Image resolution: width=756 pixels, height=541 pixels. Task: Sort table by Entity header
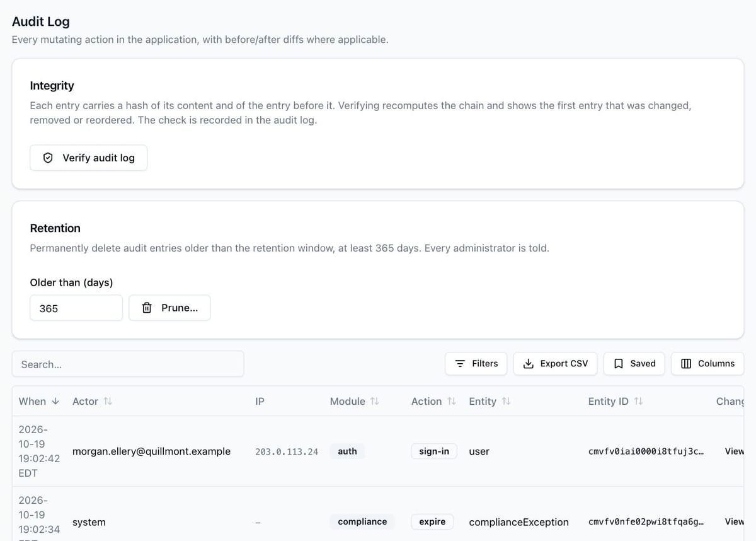pos(490,401)
